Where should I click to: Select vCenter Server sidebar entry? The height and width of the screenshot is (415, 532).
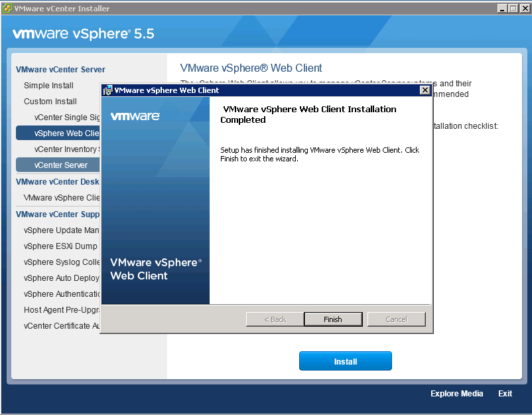[58, 165]
